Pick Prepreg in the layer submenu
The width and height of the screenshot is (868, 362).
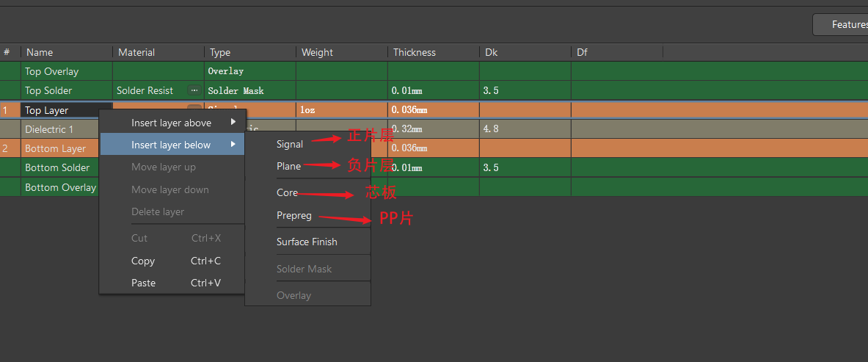coord(293,215)
